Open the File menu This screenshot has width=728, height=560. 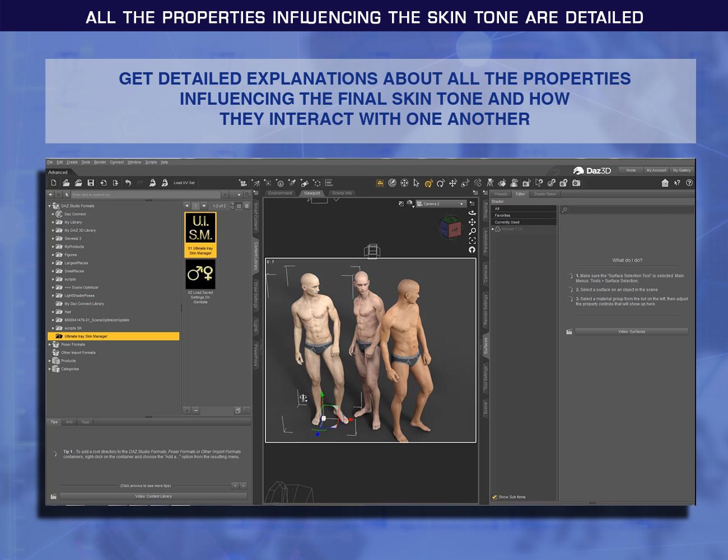point(50,162)
